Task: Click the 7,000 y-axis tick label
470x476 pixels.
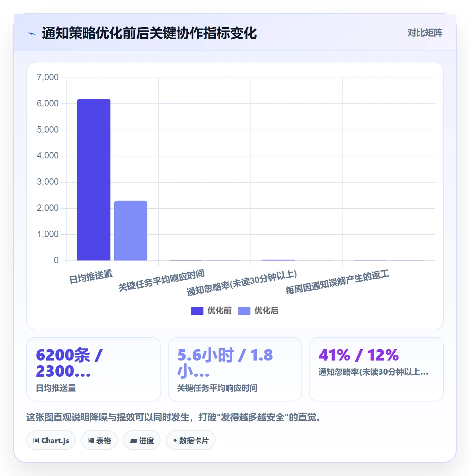Action: [x=48, y=78]
